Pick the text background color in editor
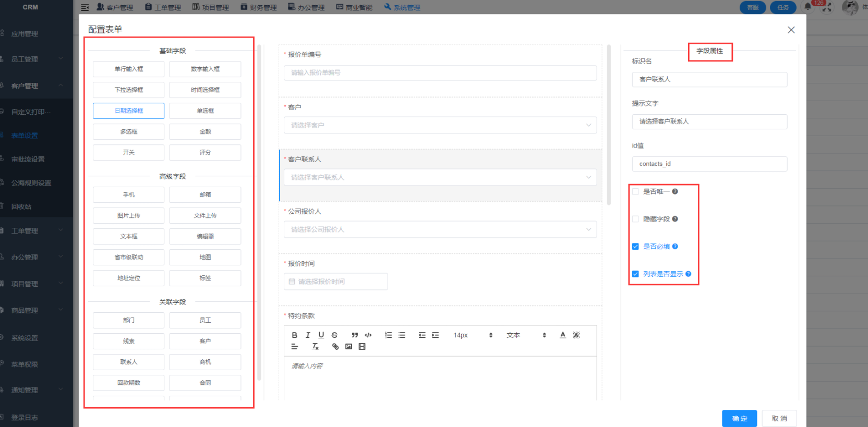 [x=576, y=335]
